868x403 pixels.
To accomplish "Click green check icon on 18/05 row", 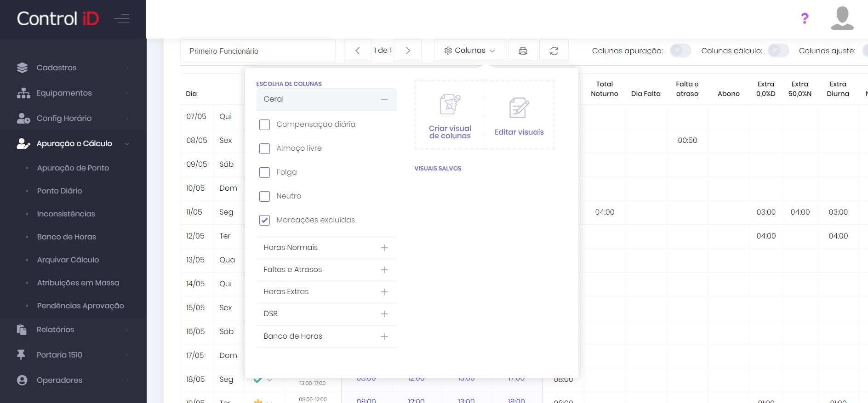I will [x=258, y=380].
